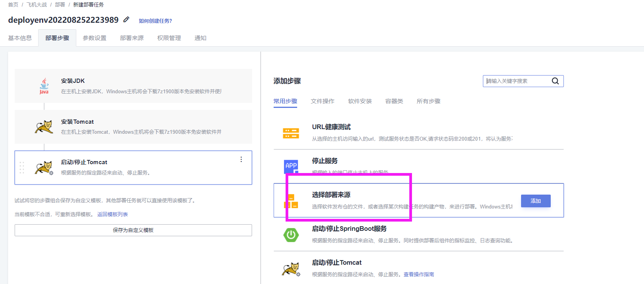Click the green power icon for SpringBoot服务
Viewport: 644px width, 284px height.
click(x=291, y=235)
